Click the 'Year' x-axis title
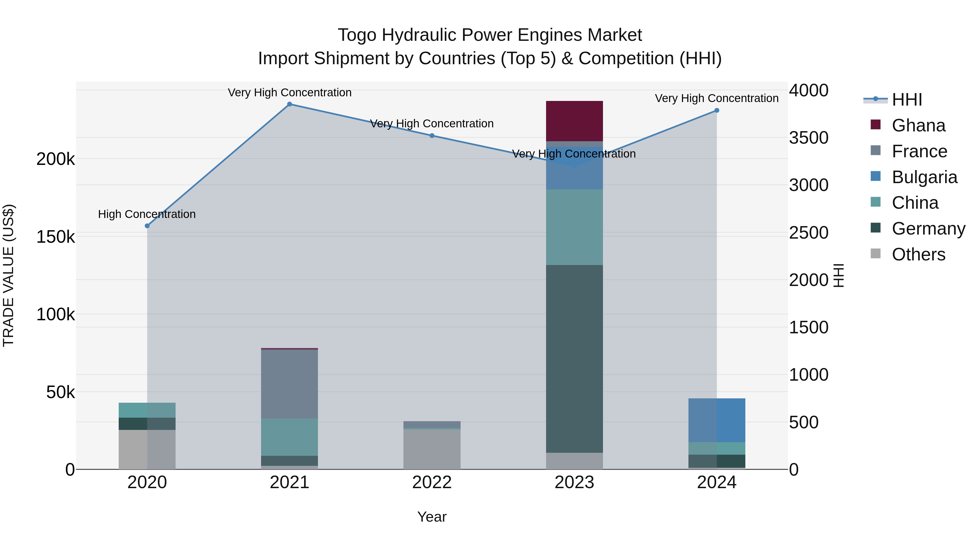 432,517
